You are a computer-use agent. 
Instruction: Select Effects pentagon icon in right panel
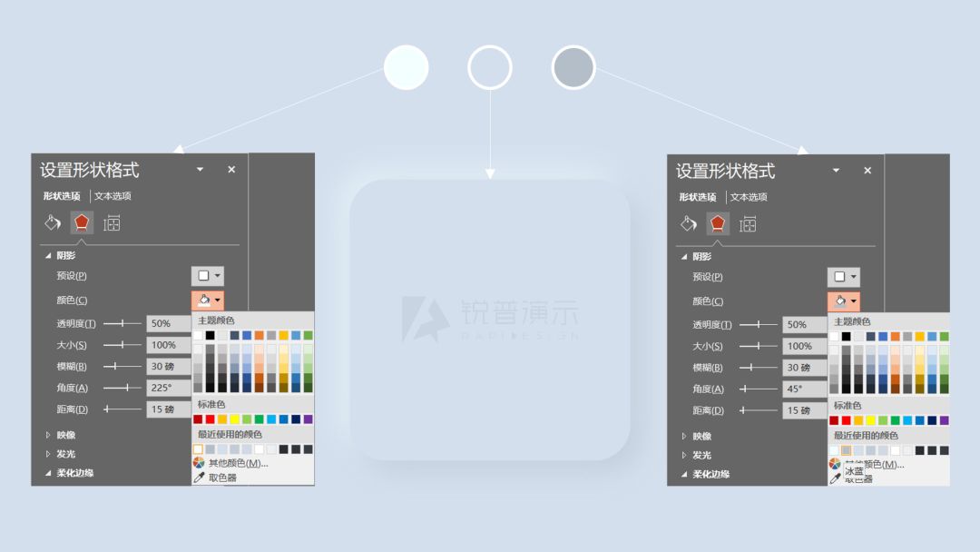[x=718, y=224]
